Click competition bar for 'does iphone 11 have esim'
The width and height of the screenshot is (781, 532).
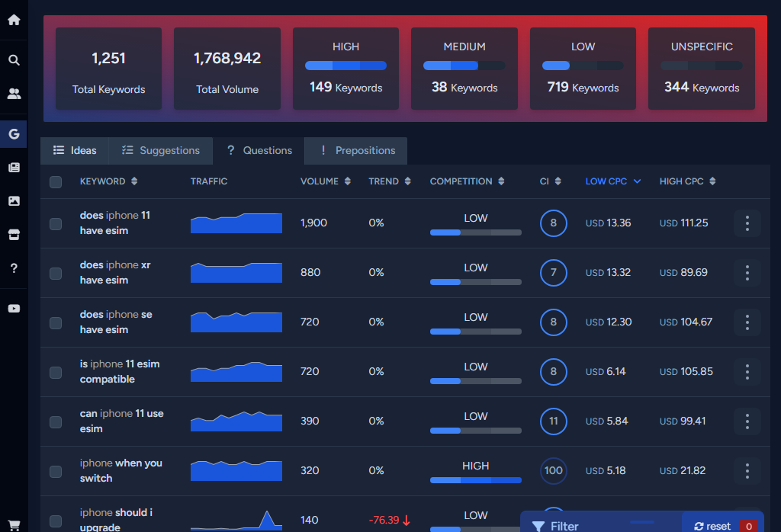pos(476,232)
